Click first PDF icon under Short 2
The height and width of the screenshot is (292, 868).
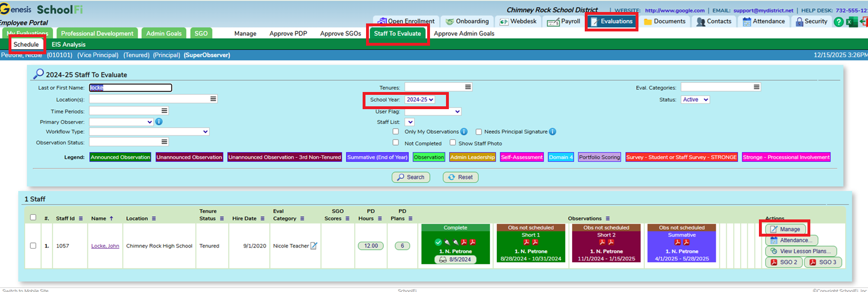(x=602, y=242)
